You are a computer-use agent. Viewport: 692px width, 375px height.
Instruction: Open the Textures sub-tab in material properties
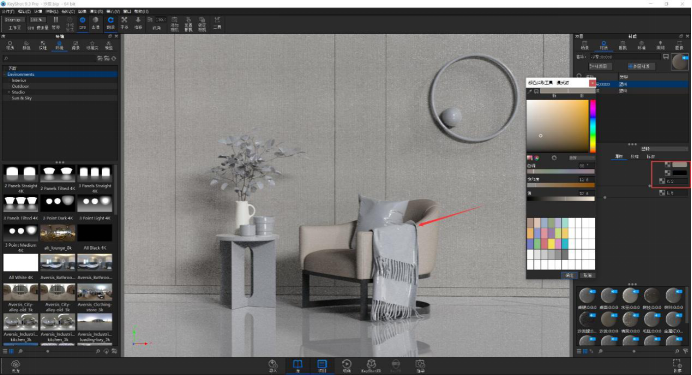pos(635,157)
